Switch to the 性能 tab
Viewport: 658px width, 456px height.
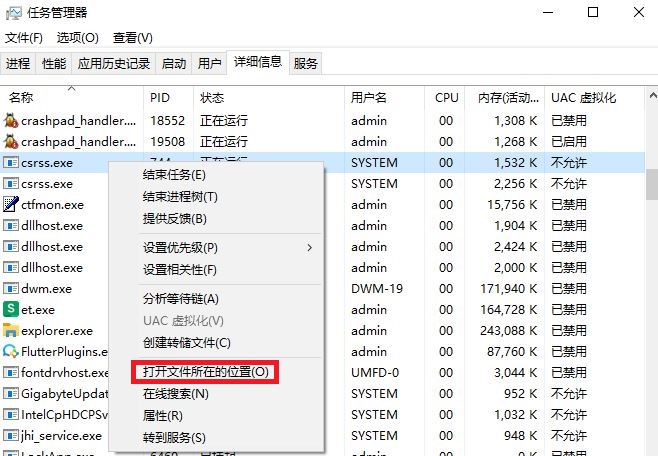[x=54, y=64]
